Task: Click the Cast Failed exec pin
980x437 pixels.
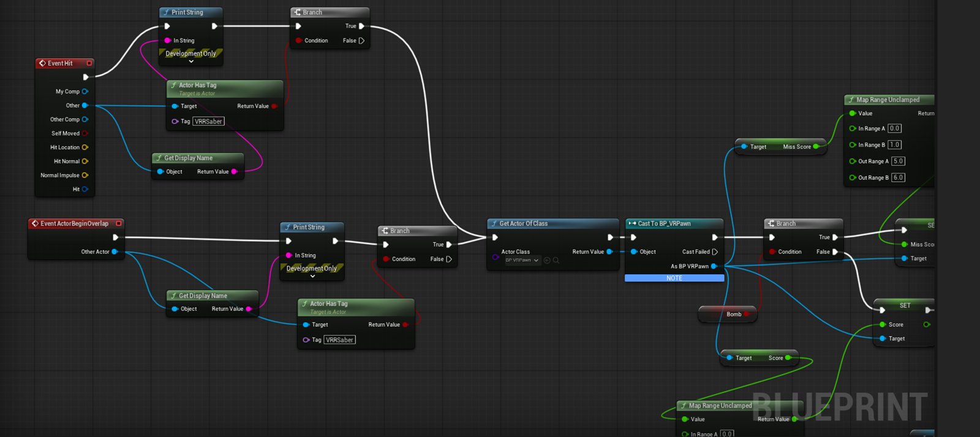Action: tap(715, 252)
